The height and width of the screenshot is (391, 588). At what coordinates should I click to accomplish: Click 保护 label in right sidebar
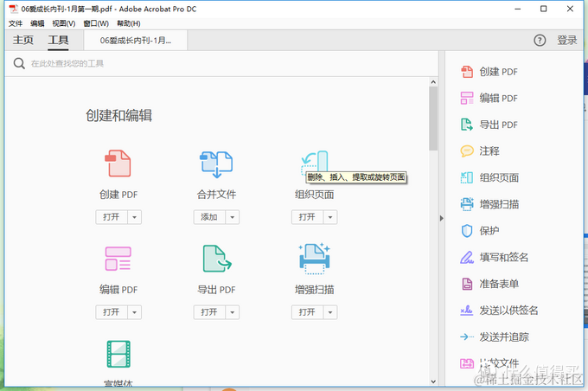pos(489,231)
